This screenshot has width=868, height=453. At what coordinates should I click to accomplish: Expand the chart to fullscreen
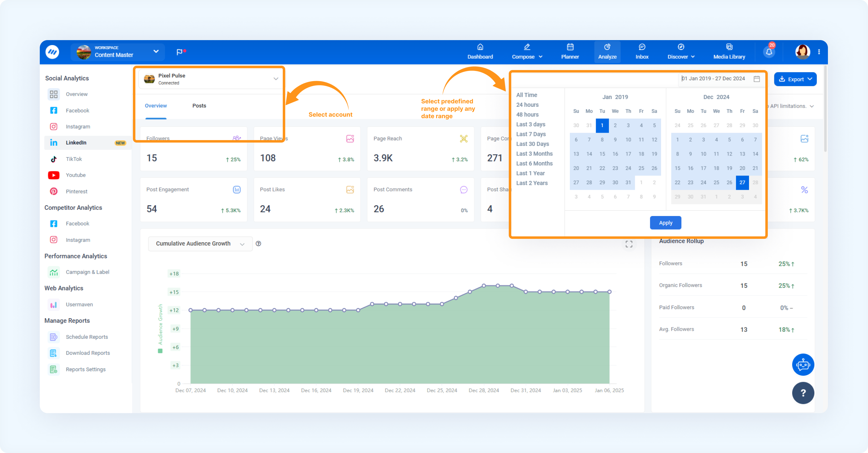tap(629, 244)
